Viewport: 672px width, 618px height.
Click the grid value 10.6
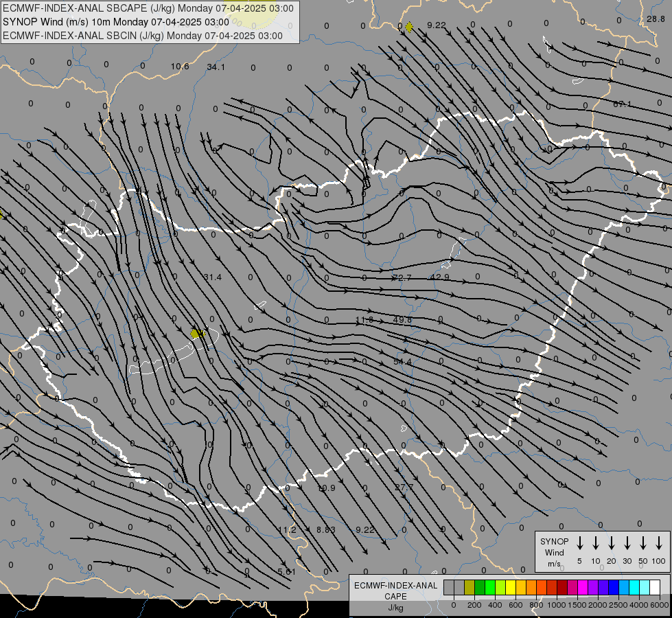tap(180, 66)
